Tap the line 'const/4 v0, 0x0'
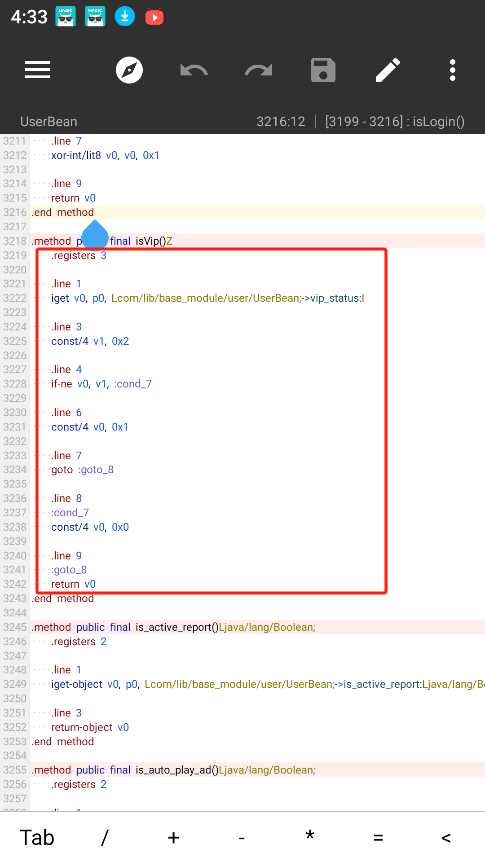The image size is (485, 862). point(90,527)
